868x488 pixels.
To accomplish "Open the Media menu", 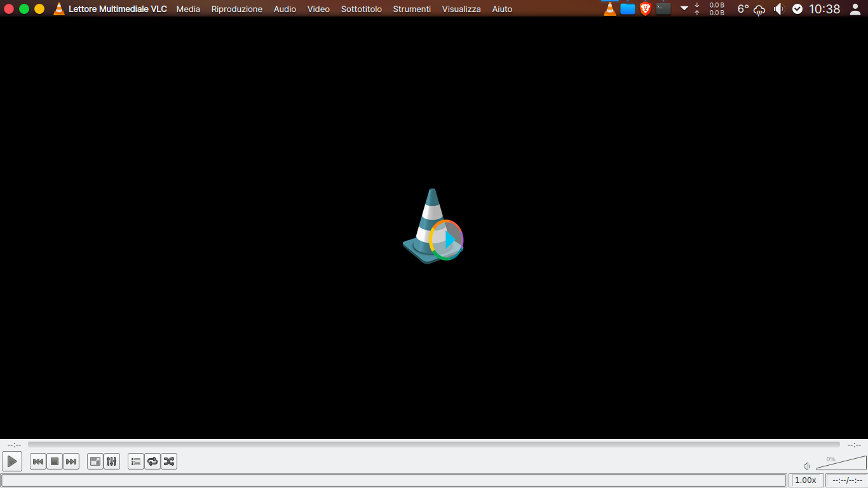I will point(188,9).
